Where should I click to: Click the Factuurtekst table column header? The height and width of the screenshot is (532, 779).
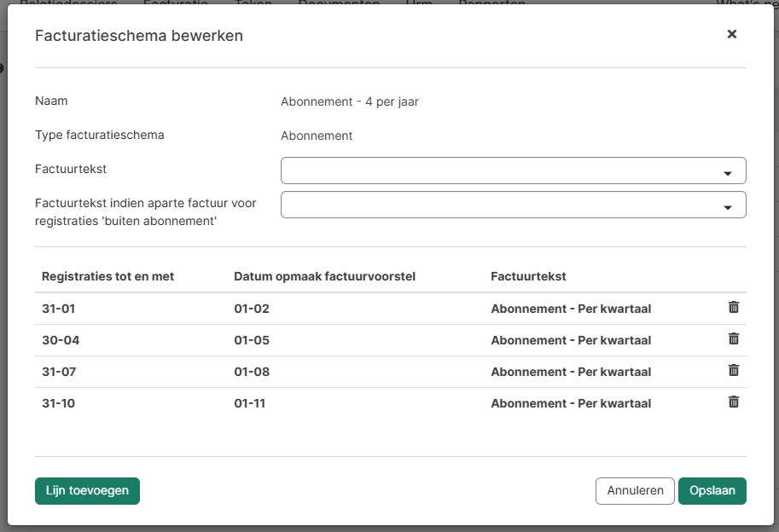528,276
